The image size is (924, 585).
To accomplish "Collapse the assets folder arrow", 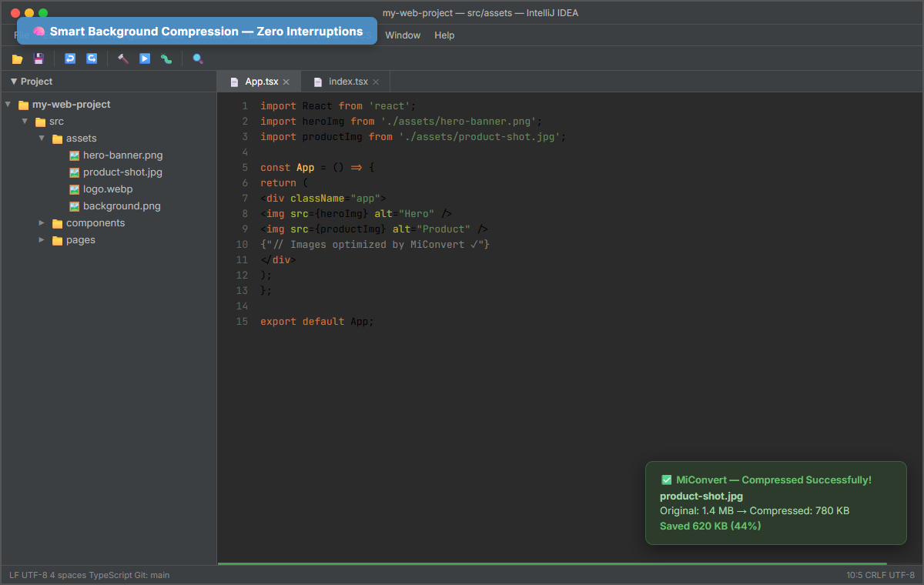I will click(42, 139).
